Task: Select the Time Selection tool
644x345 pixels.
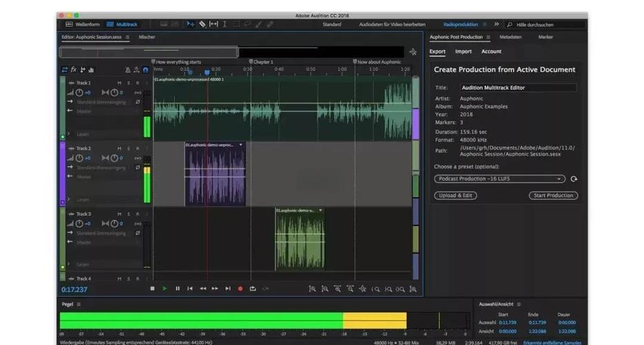Action: tap(224, 24)
